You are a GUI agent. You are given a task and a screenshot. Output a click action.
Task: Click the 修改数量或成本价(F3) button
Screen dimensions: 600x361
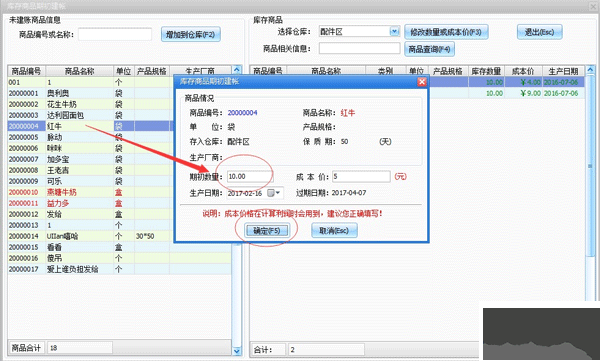point(446,32)
